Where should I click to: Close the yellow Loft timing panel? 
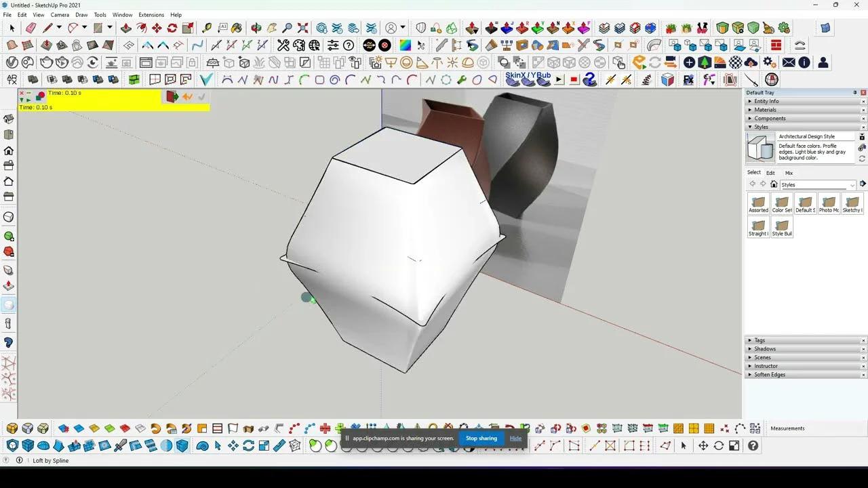tap(22, 92)
